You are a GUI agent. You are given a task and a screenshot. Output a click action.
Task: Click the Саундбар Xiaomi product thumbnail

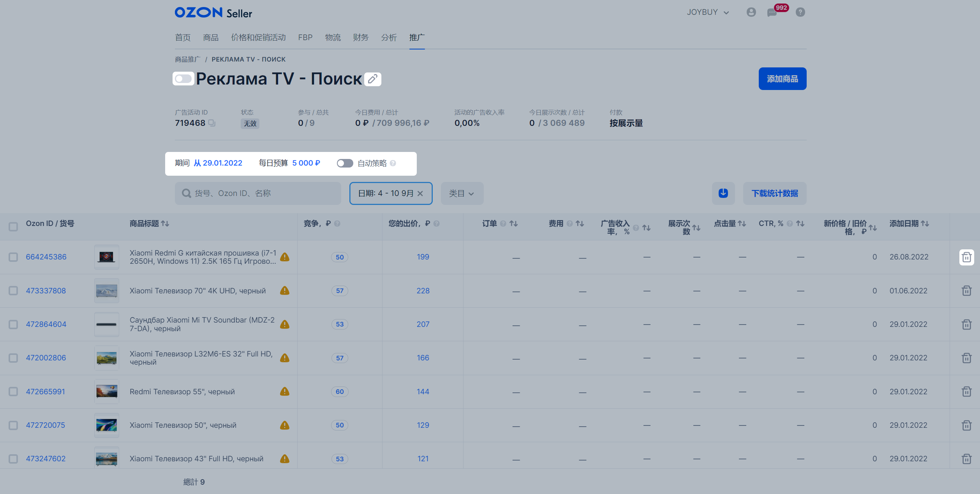pyautogui.click(x=107, y=324)
